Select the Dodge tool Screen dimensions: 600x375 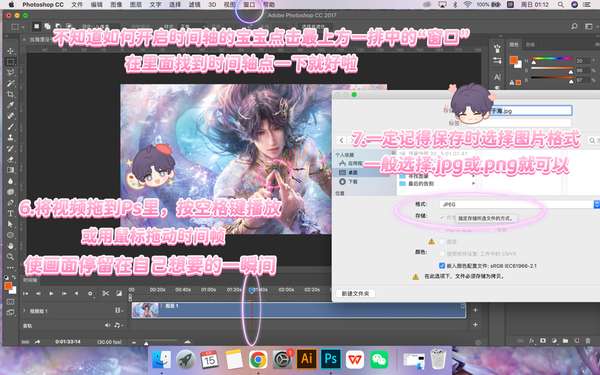coord(11,191)
